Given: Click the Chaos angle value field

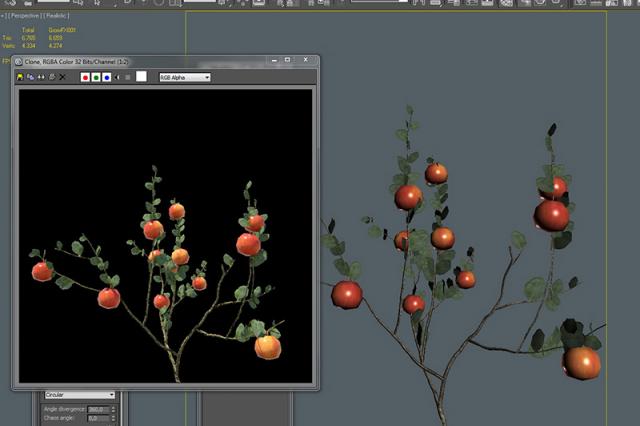Looking at the screenshot, I should [x=97, y=419].
